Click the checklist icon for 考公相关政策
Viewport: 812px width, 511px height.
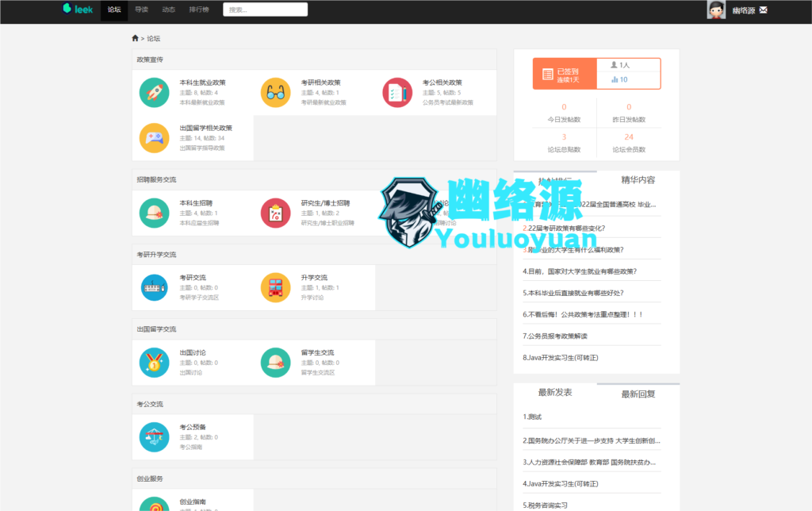point(397,92)
